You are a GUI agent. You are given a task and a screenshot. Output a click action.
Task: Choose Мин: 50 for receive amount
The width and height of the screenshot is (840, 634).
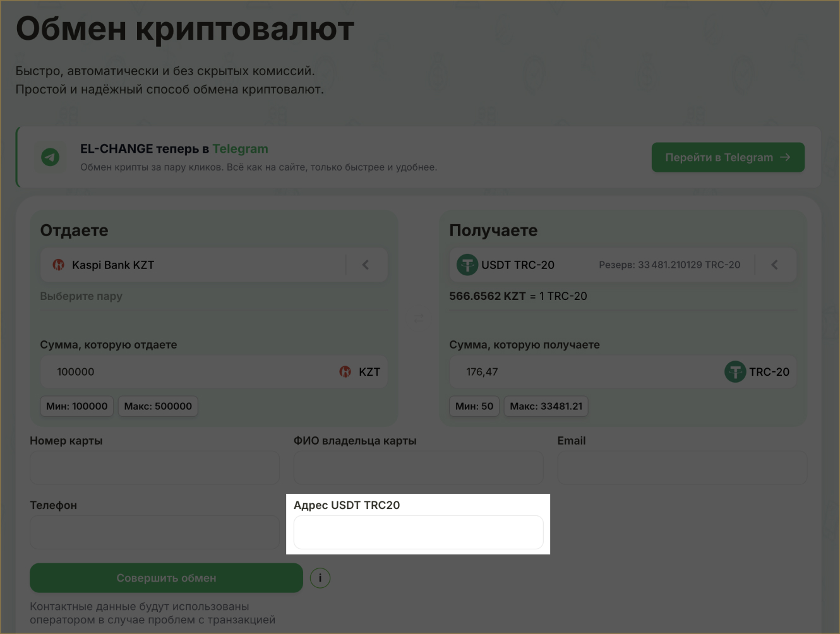(x=474, y=406)
